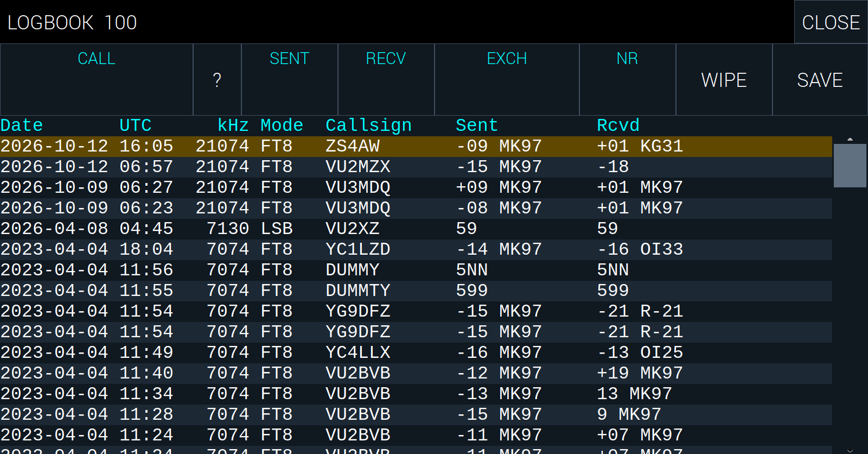Viewport: 868px width, 454px height.
Task: Focus the SENT input field
Action: coord(289,80)
